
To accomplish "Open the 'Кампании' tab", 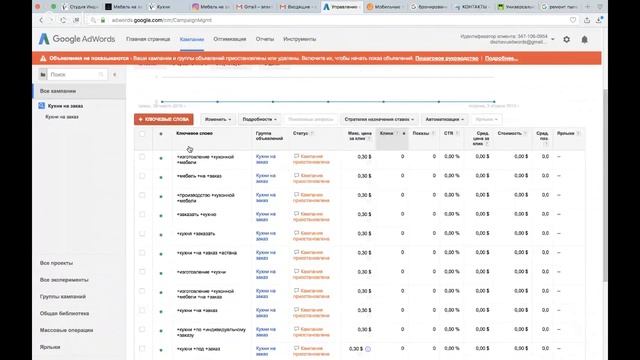I will pyautogui.click(x=192, y=40).
